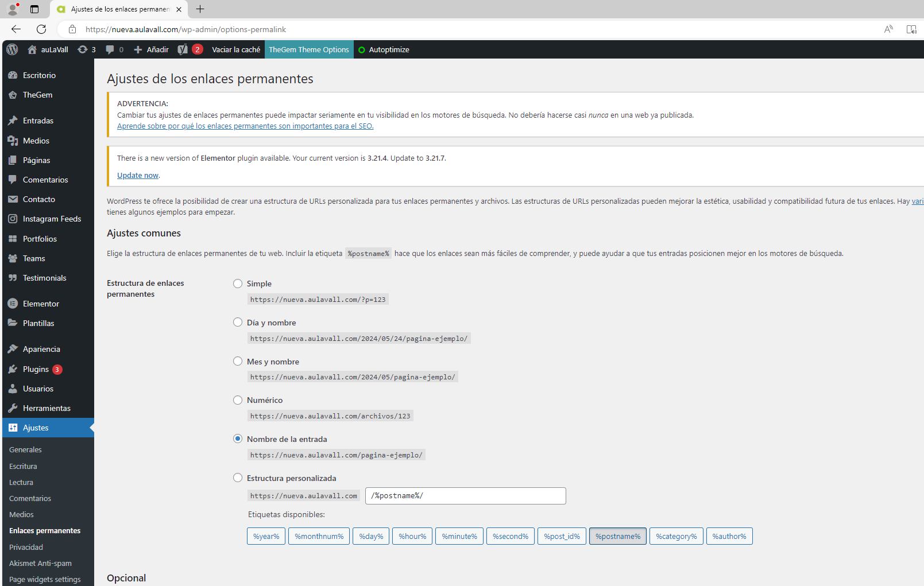This screenshot has width=924, height=586.
Task: Click the Usuarios user icon
Action: click(13, 389)
